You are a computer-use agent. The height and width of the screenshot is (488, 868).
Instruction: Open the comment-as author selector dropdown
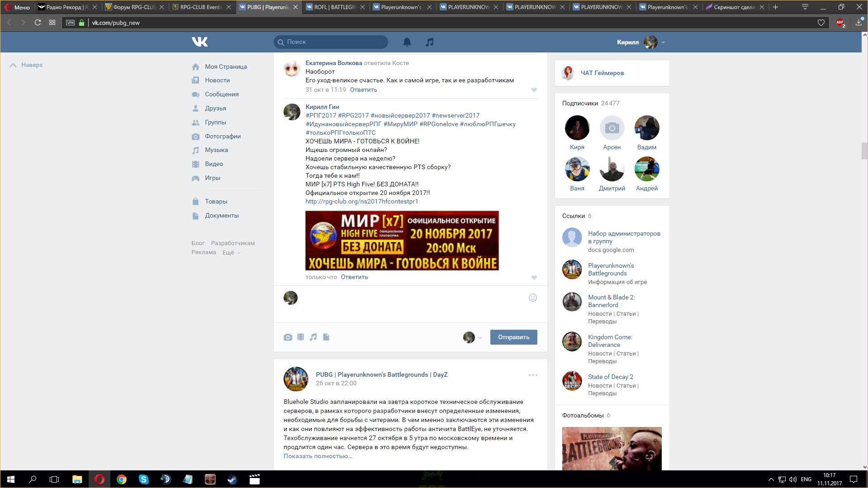pyautogui.click(x=473, y=337)
